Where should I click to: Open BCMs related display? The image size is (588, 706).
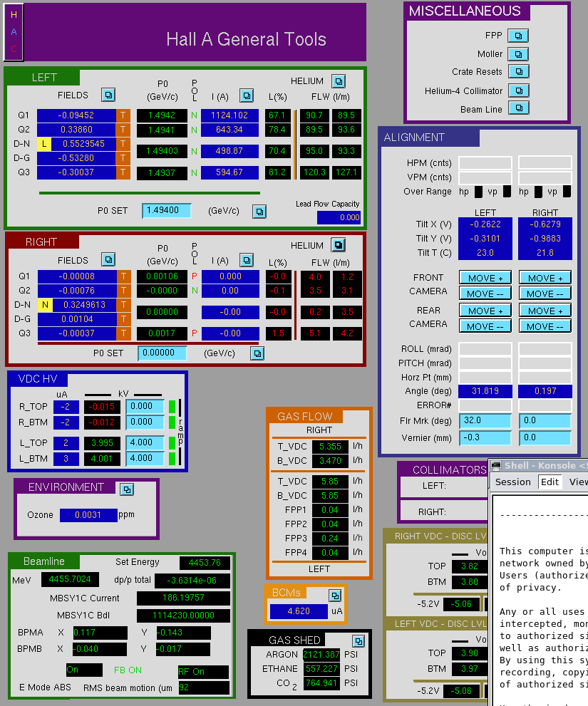pyautogui.click(x=335, y=596)
